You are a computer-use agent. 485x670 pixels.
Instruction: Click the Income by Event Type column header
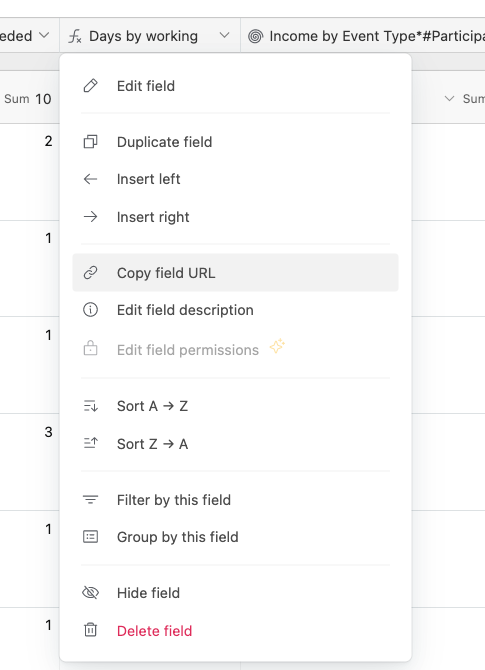pyautogui.click(x=363, y=36)
